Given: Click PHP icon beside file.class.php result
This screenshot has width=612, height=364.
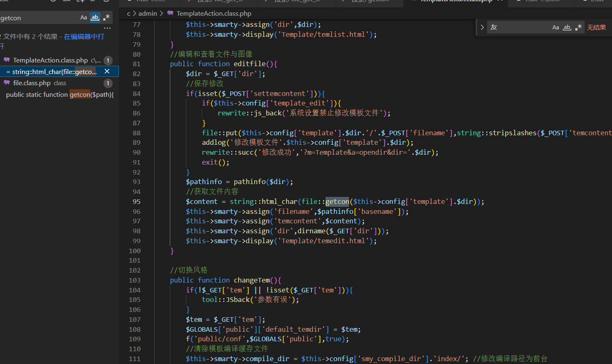Looking at the screenshot, I should pos(7,83).
